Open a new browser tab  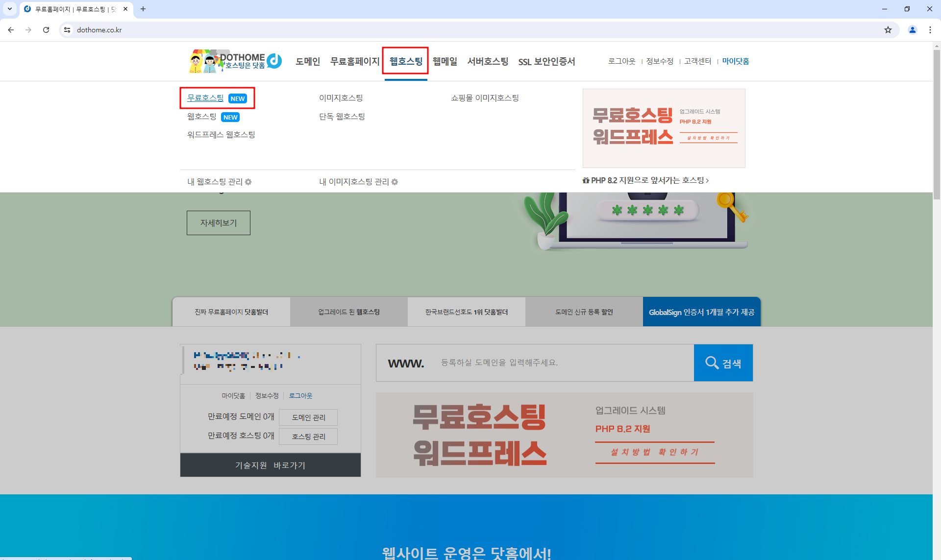[x=143, y=9]
